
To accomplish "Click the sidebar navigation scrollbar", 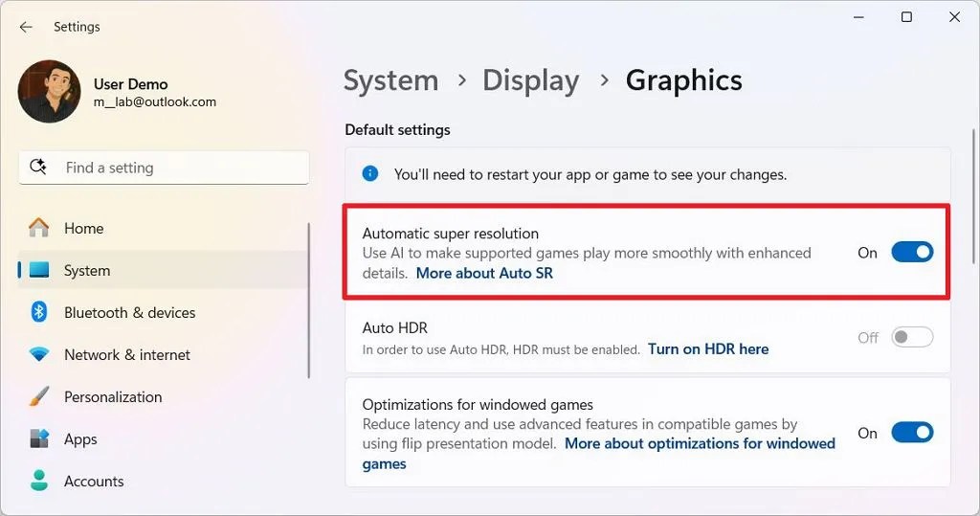I will tap(309, 301).
